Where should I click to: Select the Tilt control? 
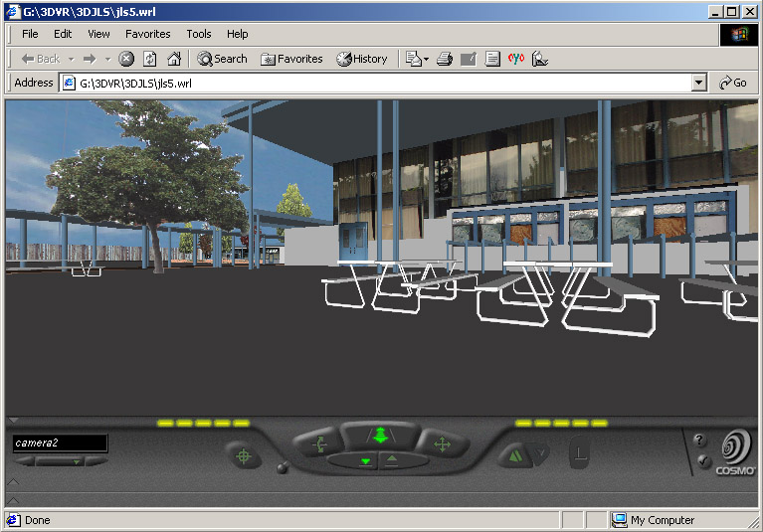click(318, 443)
